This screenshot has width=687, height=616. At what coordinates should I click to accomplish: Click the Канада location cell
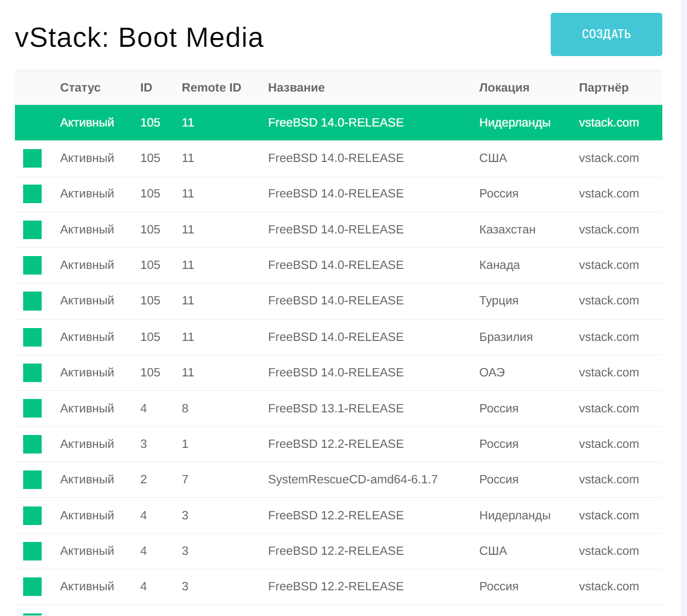tap(499, 265)
